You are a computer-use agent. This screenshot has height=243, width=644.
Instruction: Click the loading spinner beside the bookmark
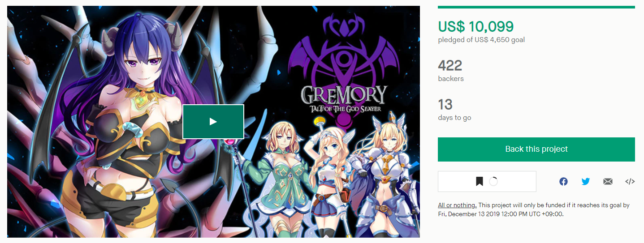[493, 181]
